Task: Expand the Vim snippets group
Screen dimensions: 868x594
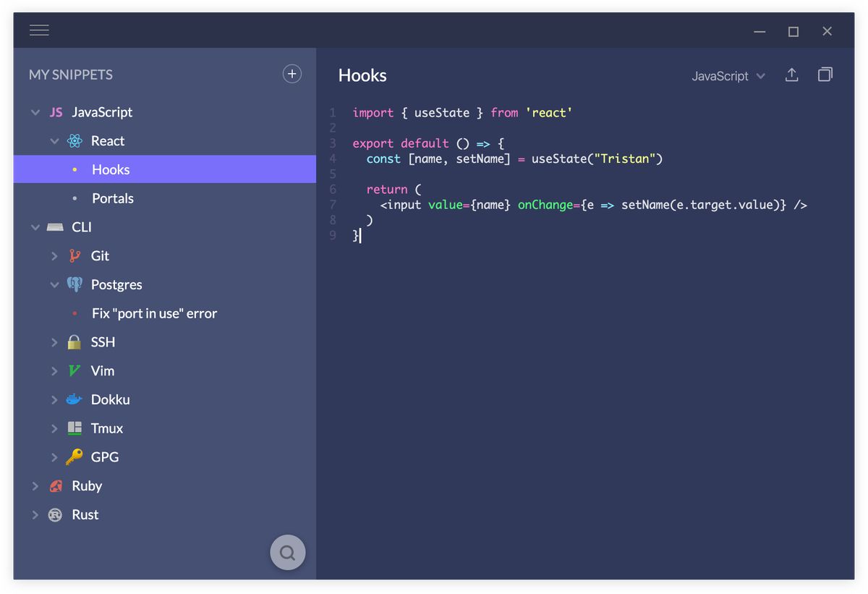Action: pyautogui.click(x=54, y=370)
